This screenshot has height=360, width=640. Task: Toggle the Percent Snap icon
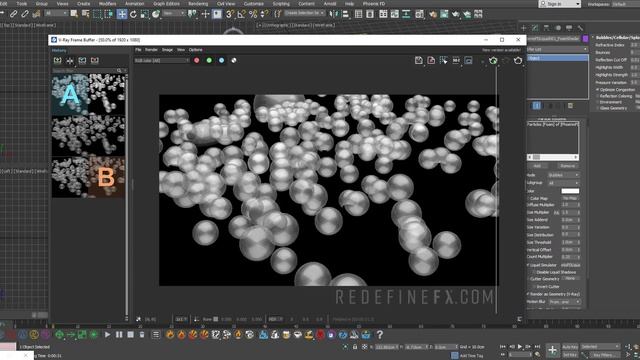click(253, 14)
